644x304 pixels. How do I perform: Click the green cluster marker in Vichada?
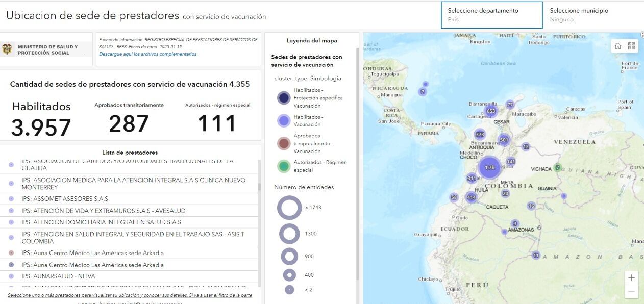pyautogui.click(x=557, y=167)
